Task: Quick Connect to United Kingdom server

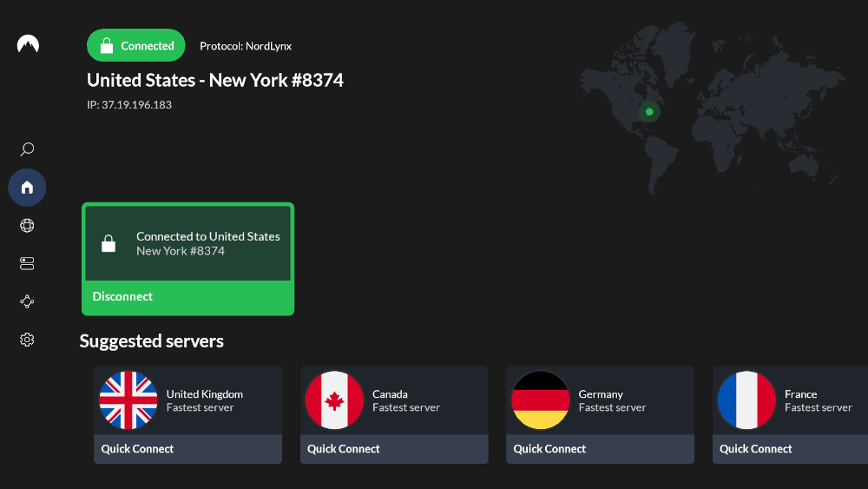Action: (x=187, y=449)
